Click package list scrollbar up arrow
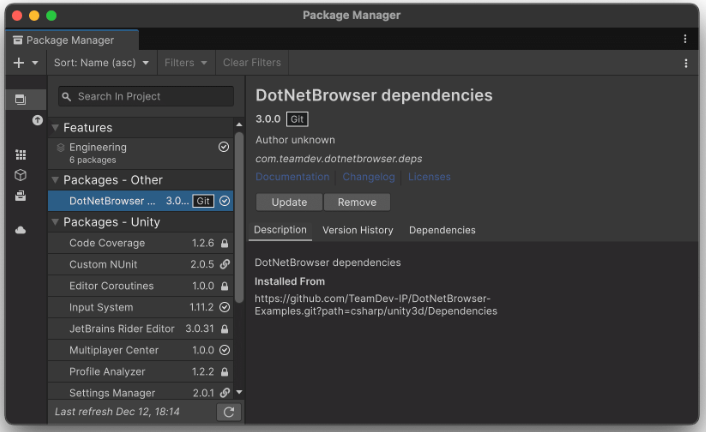706x432 pixels. (239, 124)
